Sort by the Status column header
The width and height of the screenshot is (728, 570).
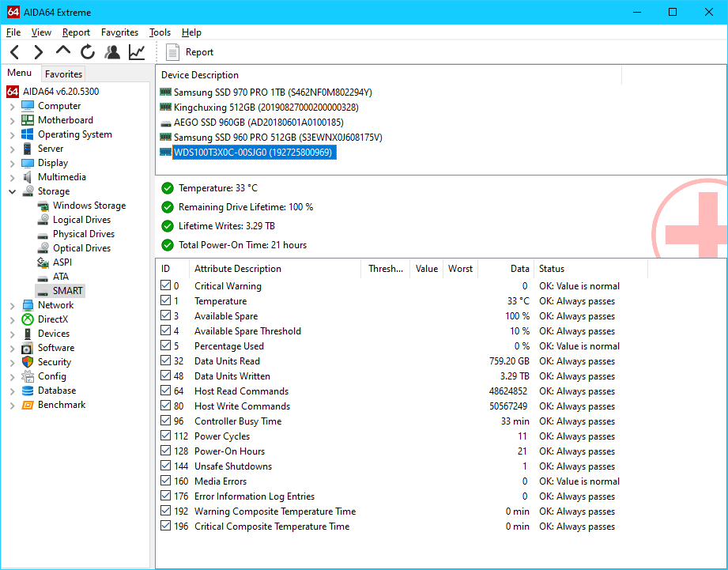pyautogui.click(x=590, y=269)
